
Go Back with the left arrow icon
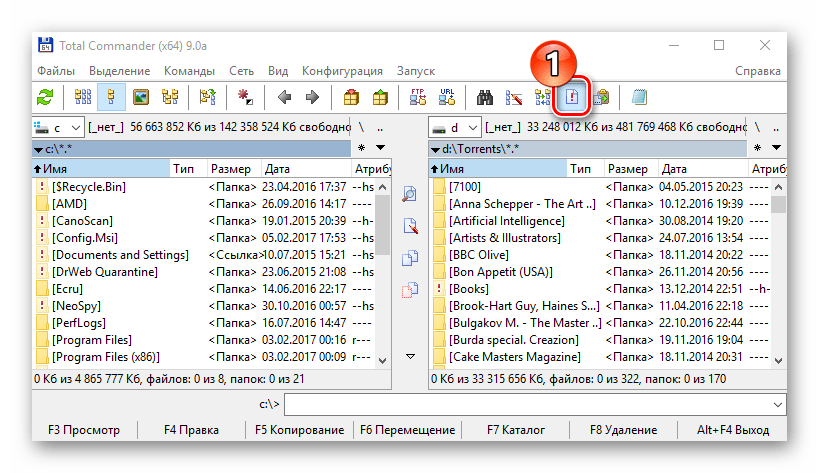[x=284, y=97]
